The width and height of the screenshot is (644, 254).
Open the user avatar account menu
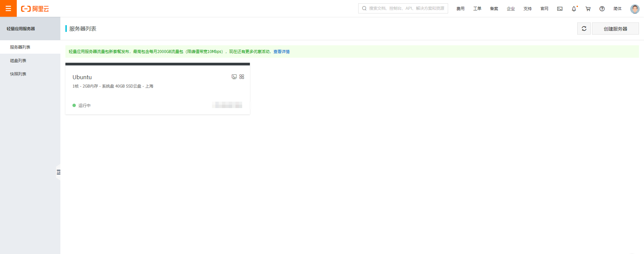(x=635, y=9)
